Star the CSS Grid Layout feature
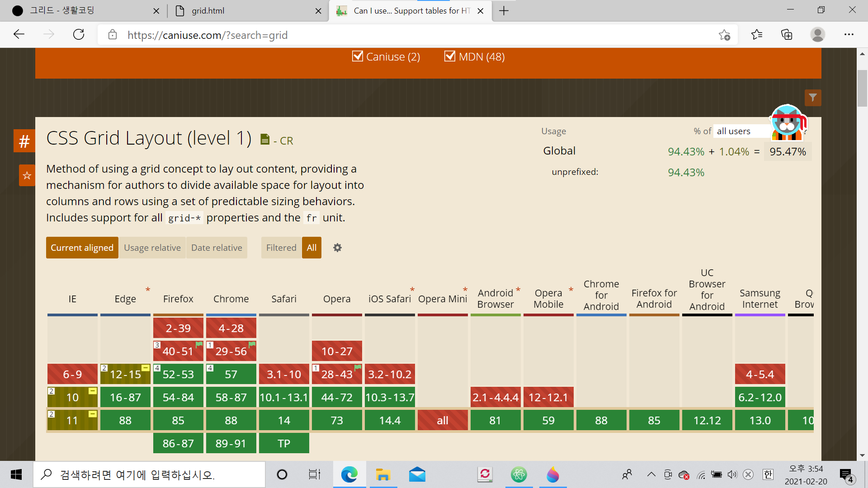The height and width of the screenshot is (488, 868). pos(27,175)
